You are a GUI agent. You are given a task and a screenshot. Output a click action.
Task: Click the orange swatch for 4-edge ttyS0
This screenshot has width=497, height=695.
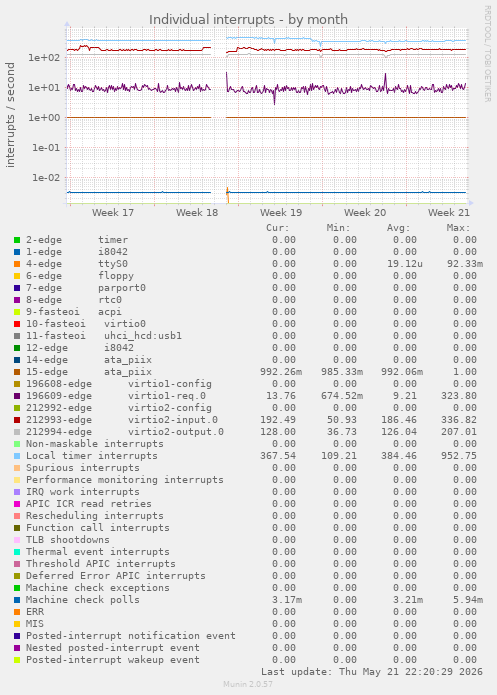[17, 264]
